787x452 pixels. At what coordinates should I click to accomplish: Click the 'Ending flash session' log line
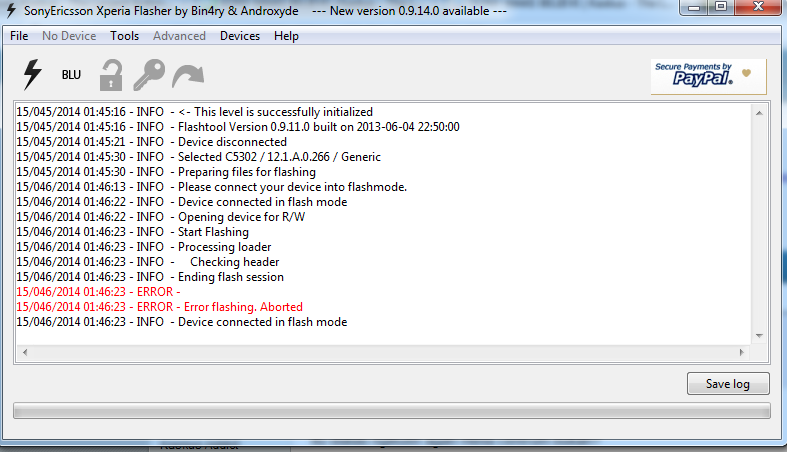[150, 277]
